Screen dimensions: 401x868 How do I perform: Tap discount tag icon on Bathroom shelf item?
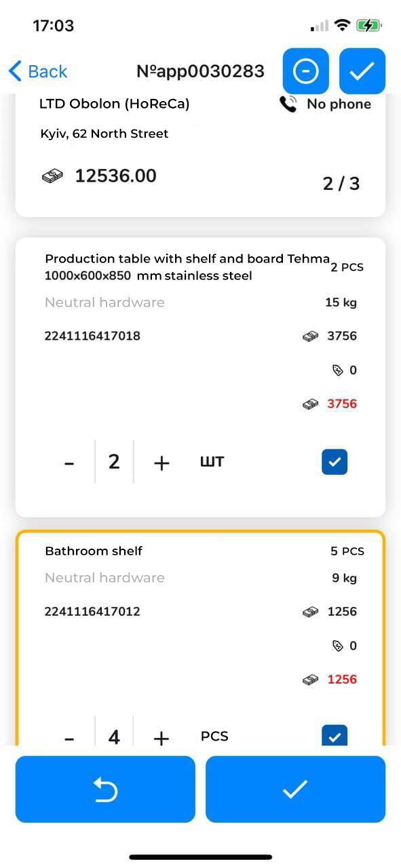pos(337,646)
